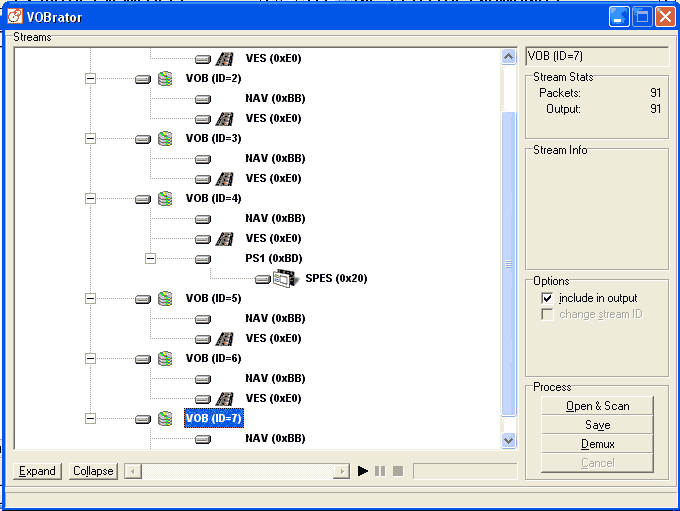
Task: Select the highlighted VOB (ID=7) row
Action: pyautogui.click(x=214, y=418)
